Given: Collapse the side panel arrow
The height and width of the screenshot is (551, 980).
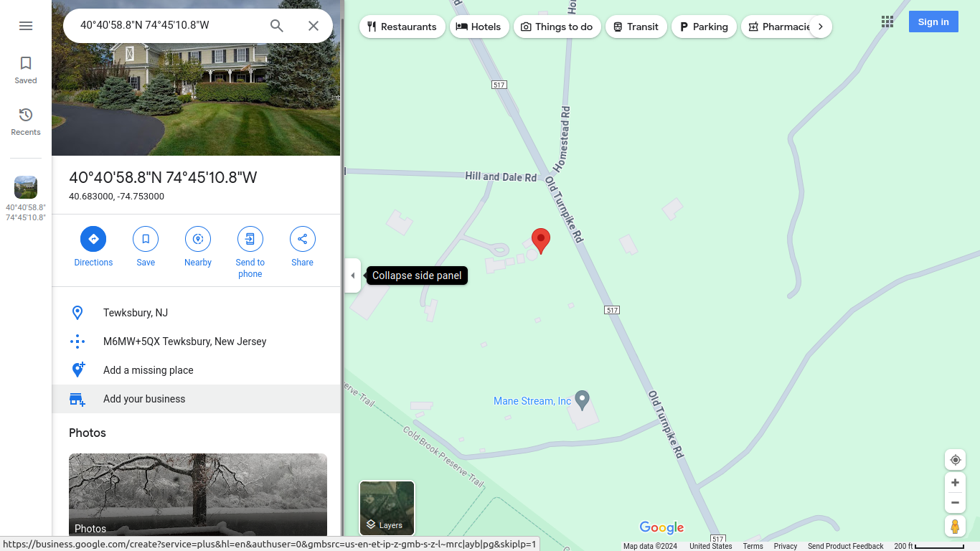Looking at the screenshot, I should [352, 275].
